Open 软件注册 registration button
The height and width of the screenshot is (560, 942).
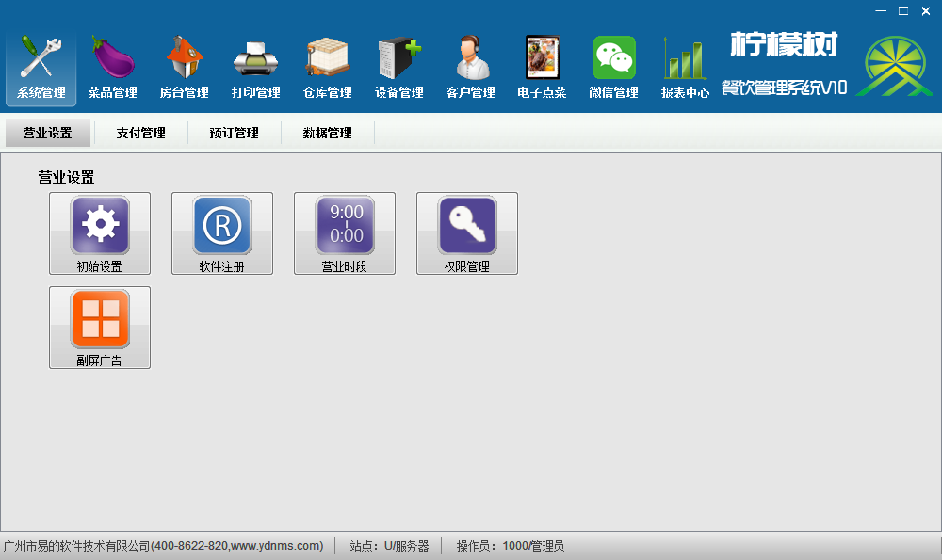[x=222, y=233]
